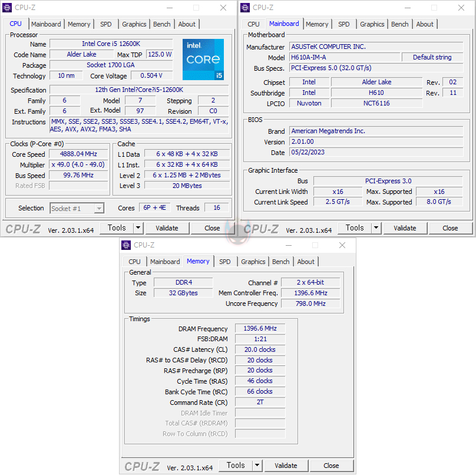The height and width of the screenshot is (475, 476).
Task: Click the Max TDP value '125.0 W'
Action: (160, 54)
